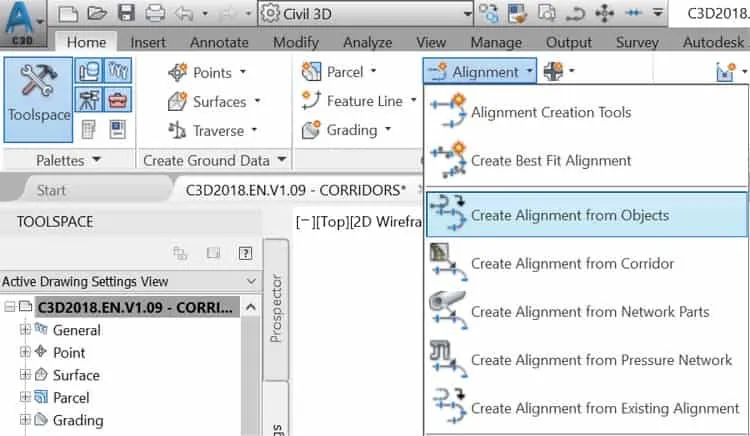
Task: Toggle the Tool Palettes briefcase icon
Action: click(x=118, y=99)
